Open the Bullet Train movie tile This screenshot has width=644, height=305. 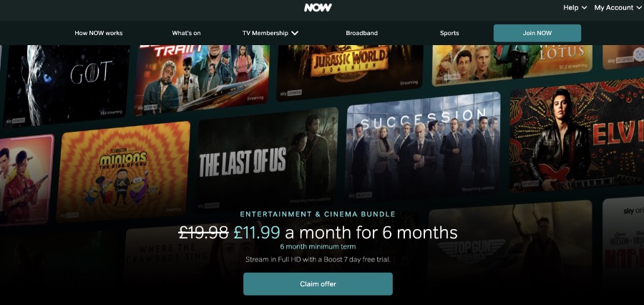[202, 78]
